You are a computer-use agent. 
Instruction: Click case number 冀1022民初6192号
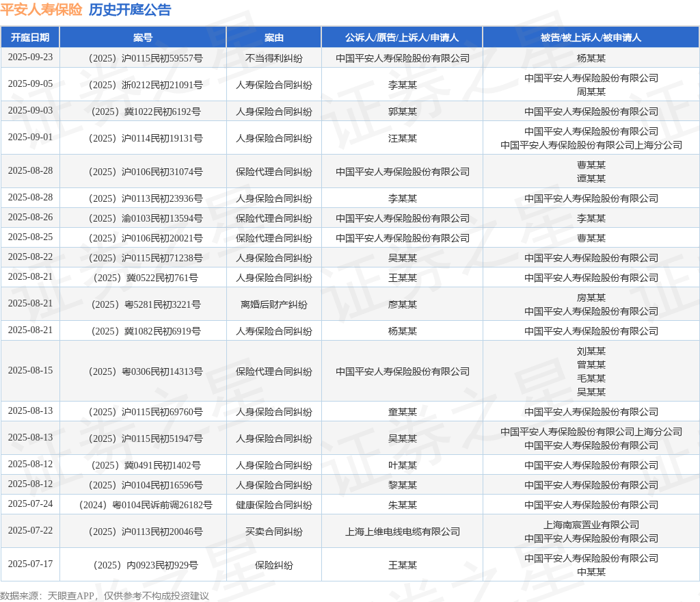click(x=146, y=112)
